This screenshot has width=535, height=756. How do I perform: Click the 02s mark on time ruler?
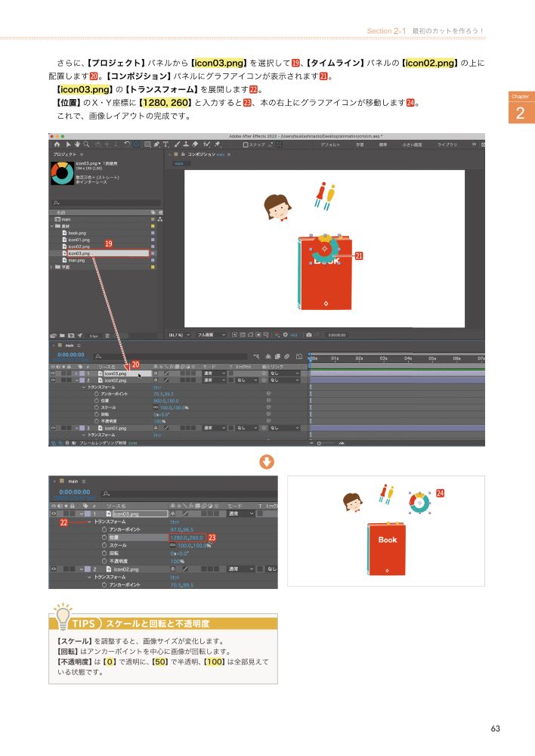(x=359, y=358)
